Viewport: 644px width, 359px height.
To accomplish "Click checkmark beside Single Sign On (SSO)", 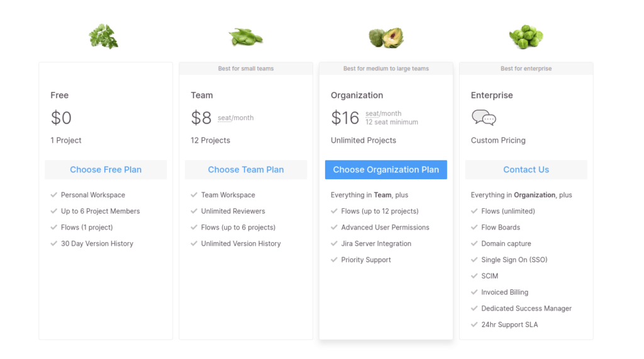I will 474,260.
